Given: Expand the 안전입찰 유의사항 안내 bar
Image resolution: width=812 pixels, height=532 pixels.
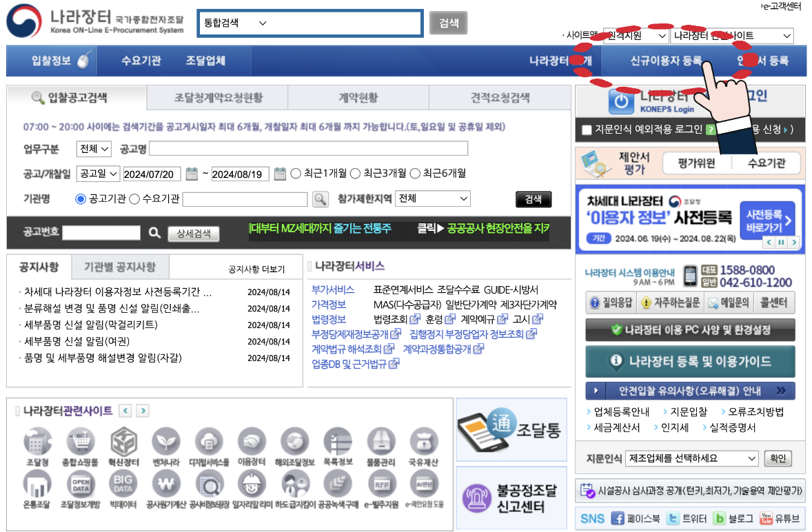Looking at the screenshot, I should (x=690, y=391).
